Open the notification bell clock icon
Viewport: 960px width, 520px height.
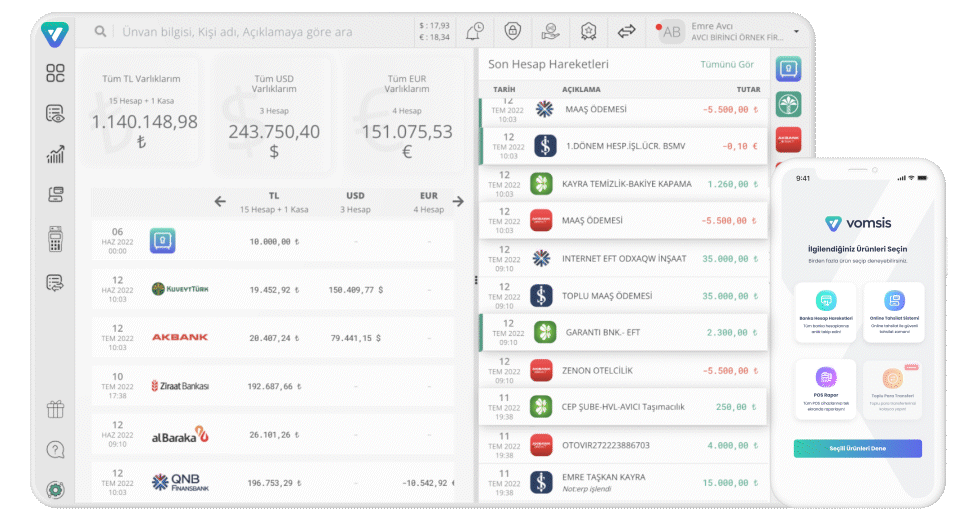[474, 31]
